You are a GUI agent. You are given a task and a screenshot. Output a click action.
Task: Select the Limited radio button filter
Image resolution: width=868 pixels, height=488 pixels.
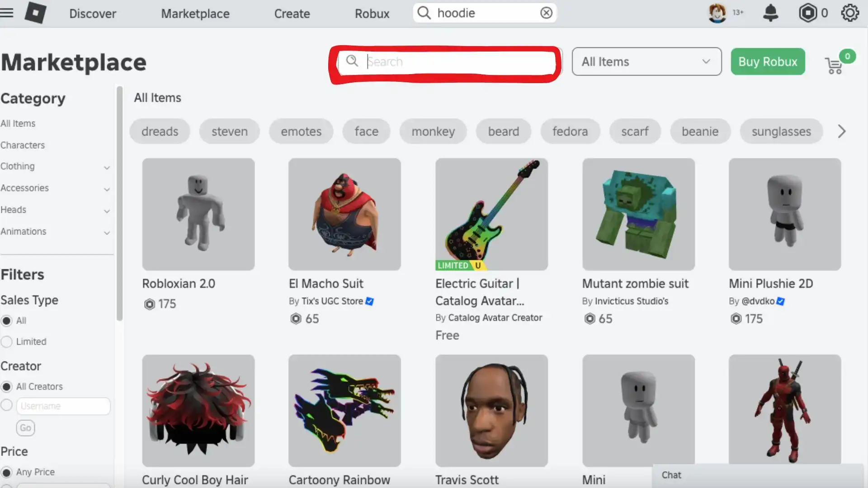click(x=7, y=342)
